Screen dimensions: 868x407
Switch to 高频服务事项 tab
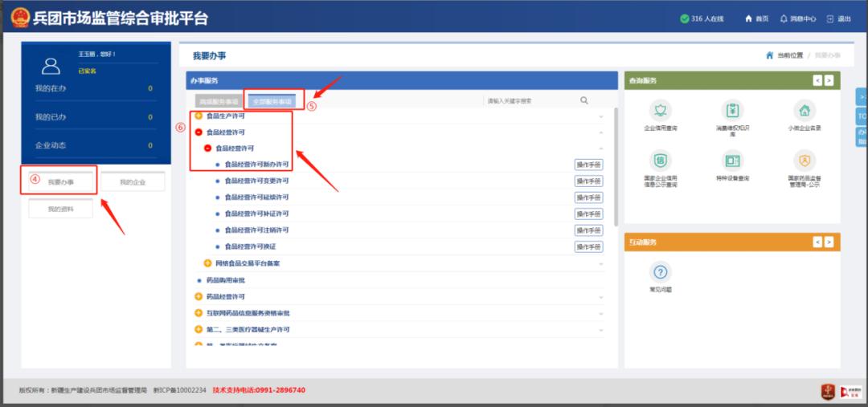(219, 102)
